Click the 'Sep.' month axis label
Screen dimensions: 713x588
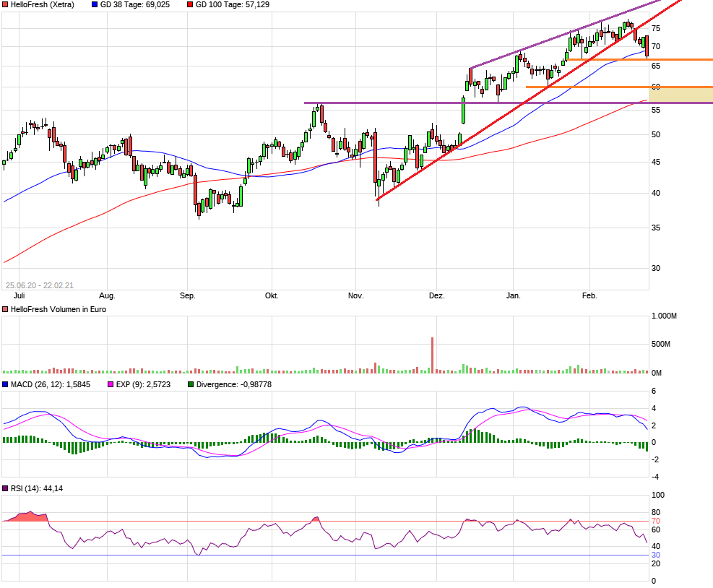(x=187, y=295)
